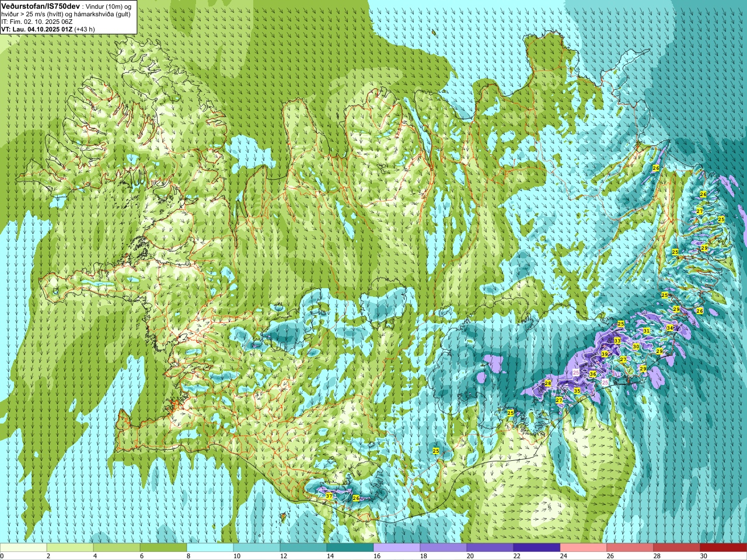Click the 'Vindur (10m) og' heading text
Image resolution: width=747 pixels, height=560 pixels.
(109, 6)
